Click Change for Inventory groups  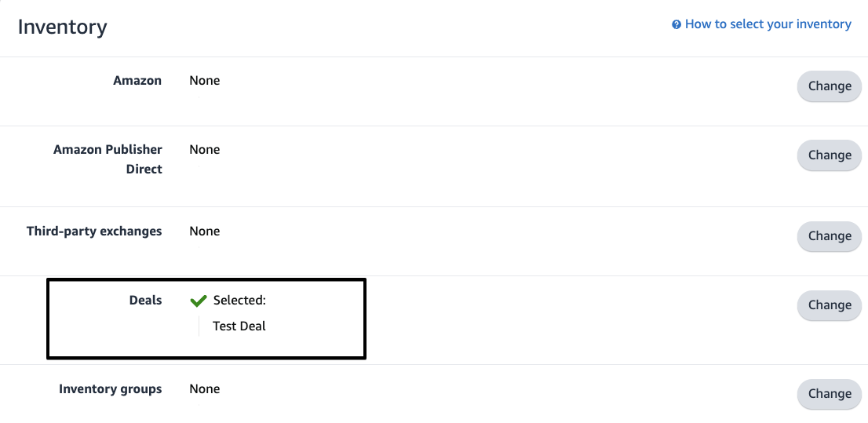click(830, 394)
